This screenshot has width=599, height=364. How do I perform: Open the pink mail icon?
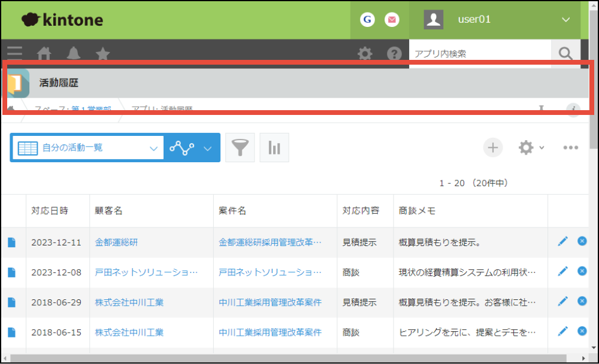point(392,20)
